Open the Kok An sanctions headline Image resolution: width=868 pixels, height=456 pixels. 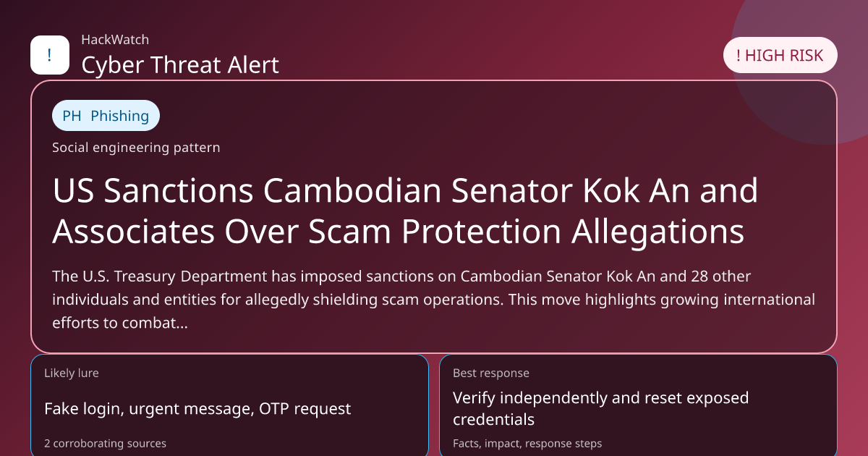(x=405, y=211)
